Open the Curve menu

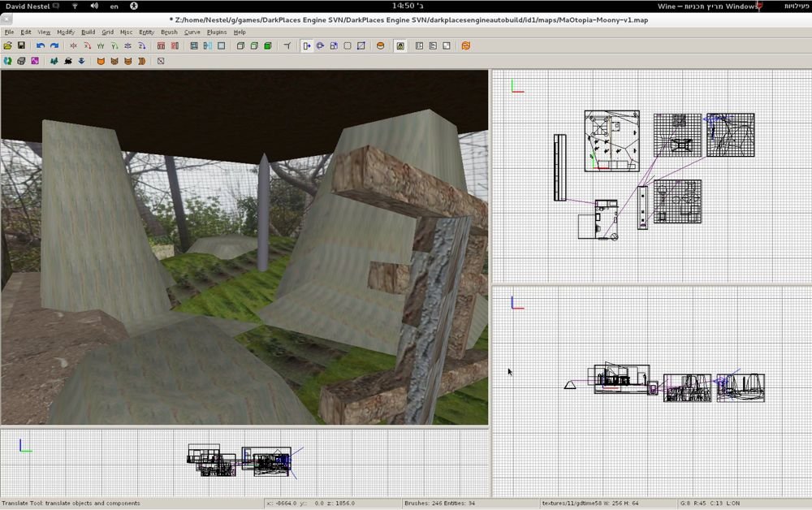(192, 32)
